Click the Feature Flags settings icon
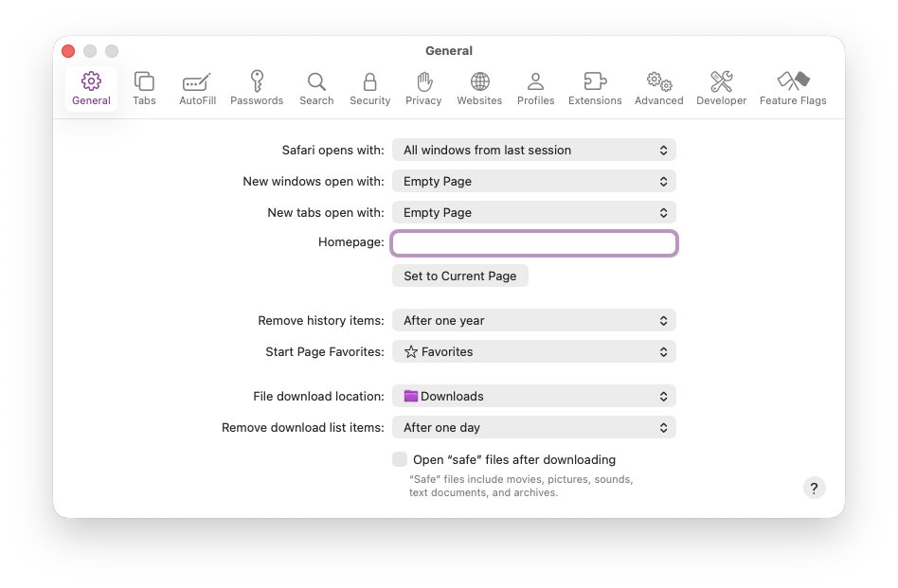This screenshot has height=588, width=898. coord(793,88)
